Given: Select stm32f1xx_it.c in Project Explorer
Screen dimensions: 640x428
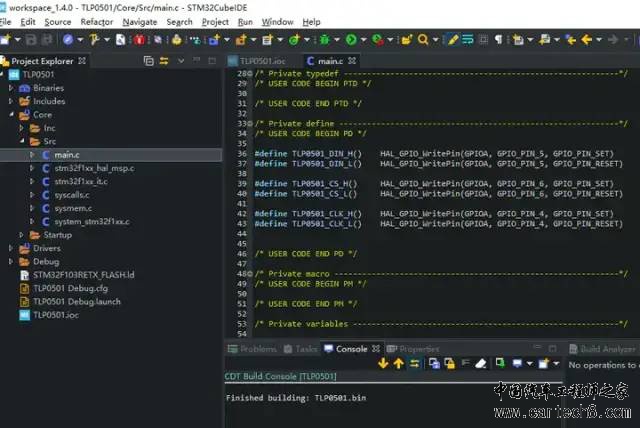Looking at the screenshot, I should click(x=81, y=181).
